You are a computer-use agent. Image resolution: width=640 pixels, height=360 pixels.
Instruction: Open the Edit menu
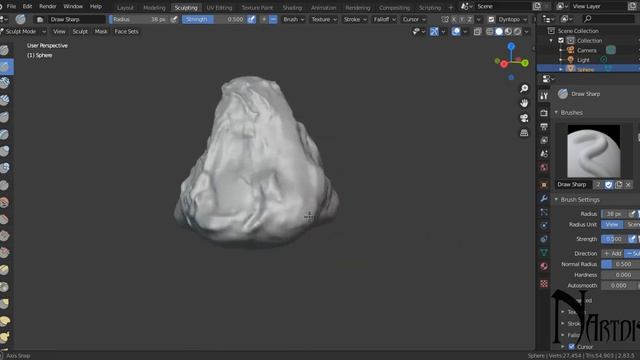point(27,7)
